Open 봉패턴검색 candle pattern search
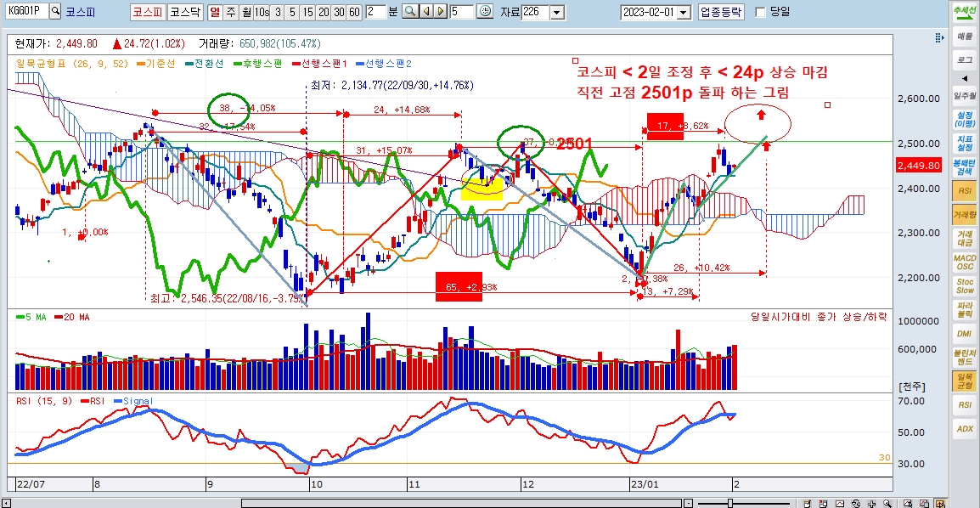This screenshot has width=980, height=508. [965, 167]
